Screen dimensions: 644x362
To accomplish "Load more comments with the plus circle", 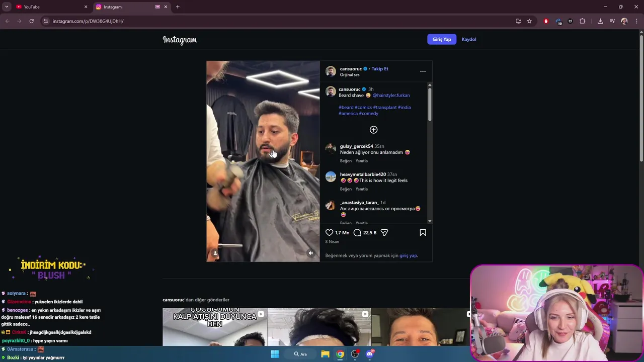I will (x=373, y=130).
